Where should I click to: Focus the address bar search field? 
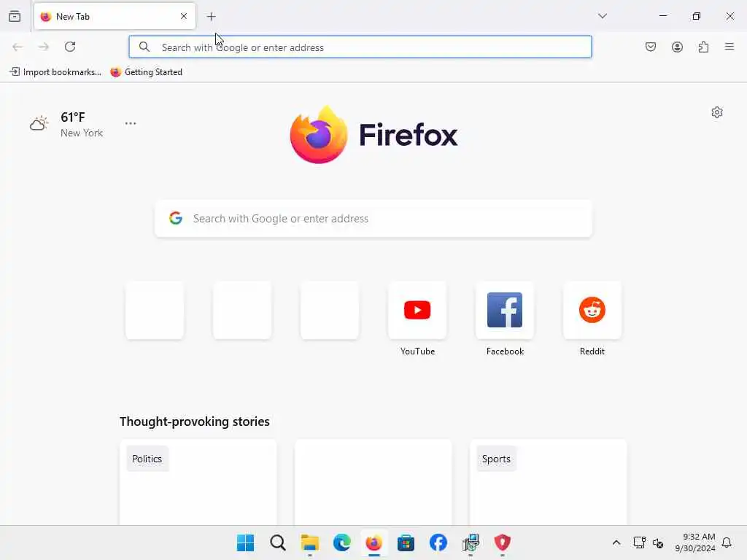[360, 47]
